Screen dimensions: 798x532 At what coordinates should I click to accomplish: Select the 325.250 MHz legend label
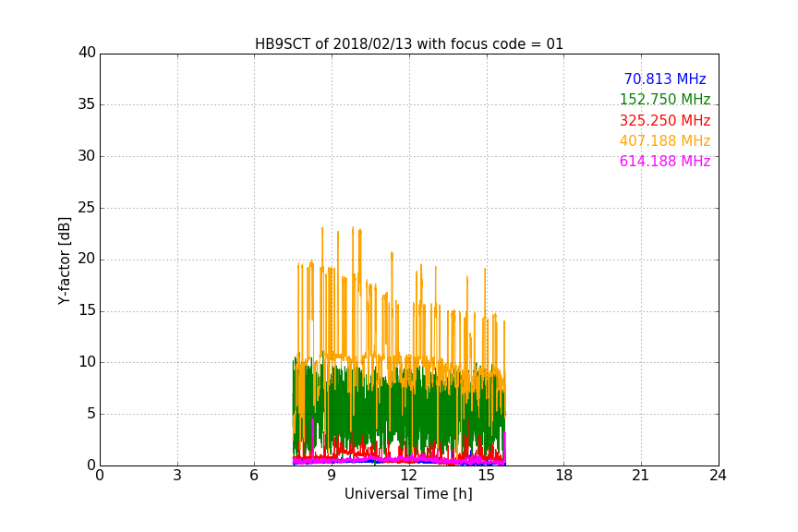tap(665, 120)
